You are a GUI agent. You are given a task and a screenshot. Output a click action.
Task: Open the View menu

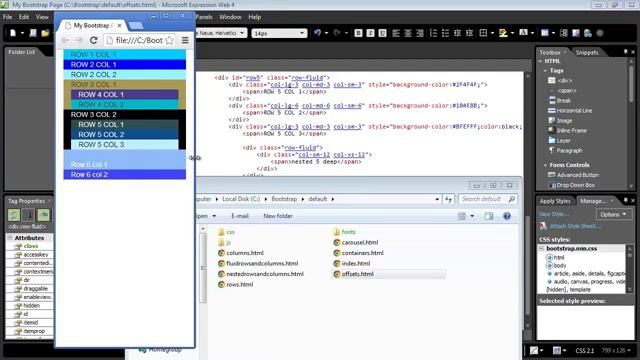42,17
